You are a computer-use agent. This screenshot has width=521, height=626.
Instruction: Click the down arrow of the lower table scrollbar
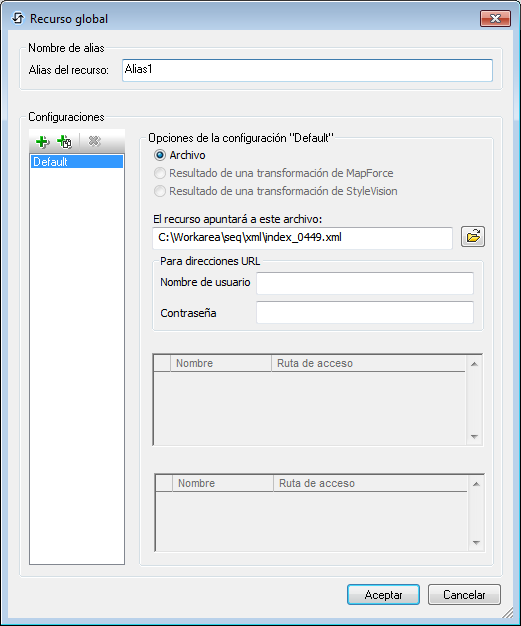point(476,543)
